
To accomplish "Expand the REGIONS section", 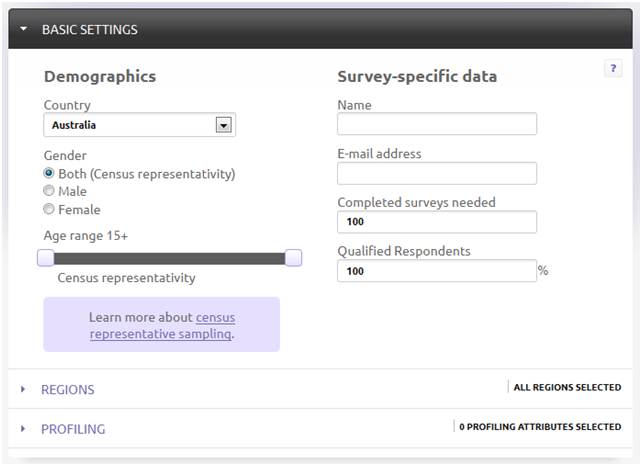I will (68, 389).
